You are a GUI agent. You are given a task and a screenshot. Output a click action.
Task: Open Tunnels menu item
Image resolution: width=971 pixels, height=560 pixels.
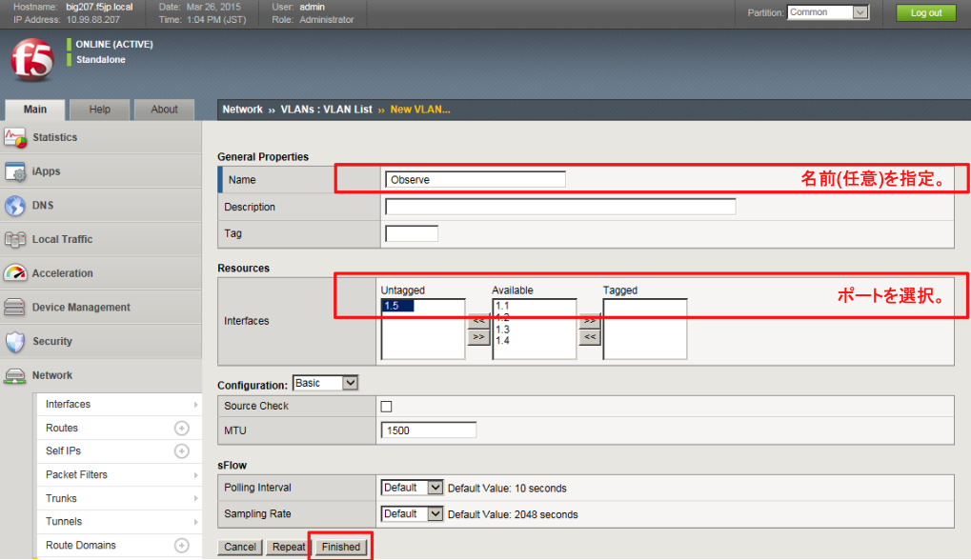coord(64,521)
